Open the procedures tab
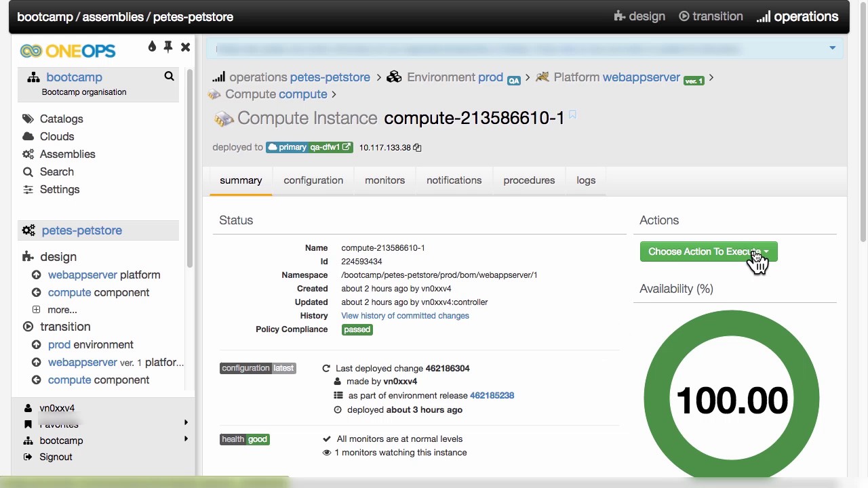This screenshot has height=488, width=868. 529,180
